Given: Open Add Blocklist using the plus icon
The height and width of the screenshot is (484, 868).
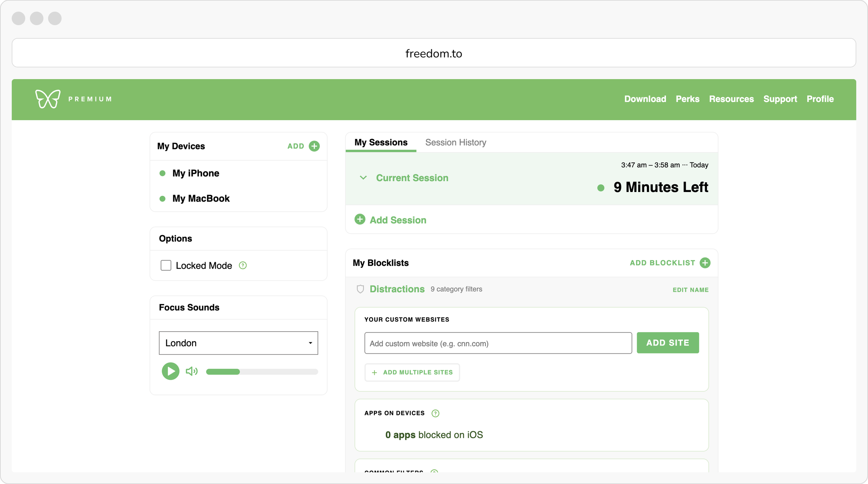Looking at the screenshot, I should (705, 263).
